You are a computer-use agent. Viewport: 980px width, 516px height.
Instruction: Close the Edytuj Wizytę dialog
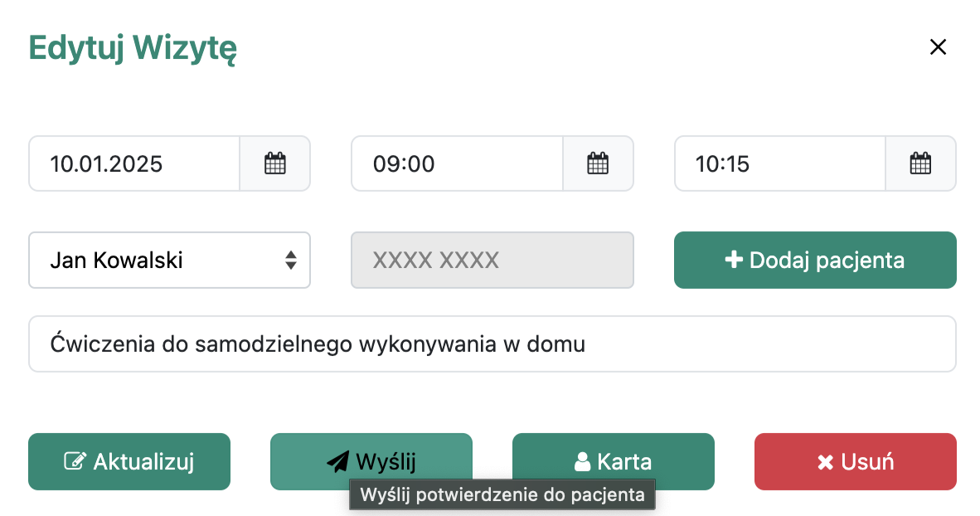pyautogui.click(x=938, y=47)
